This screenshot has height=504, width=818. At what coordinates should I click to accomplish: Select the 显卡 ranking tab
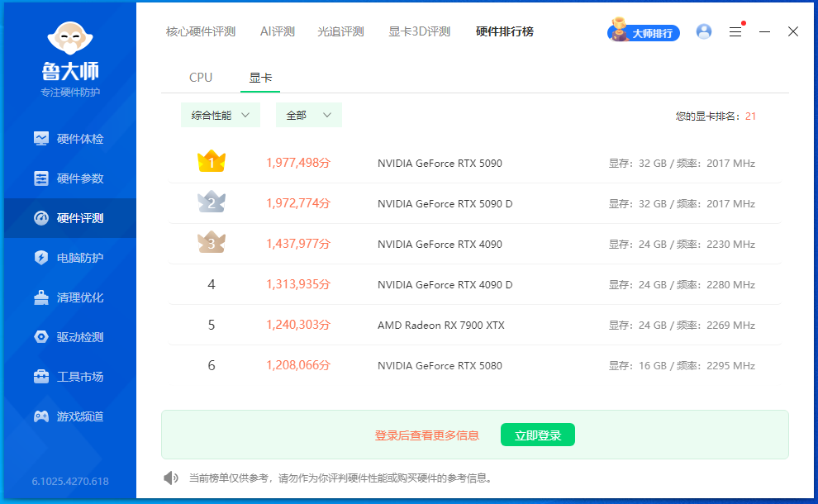[x=260, y=78]
